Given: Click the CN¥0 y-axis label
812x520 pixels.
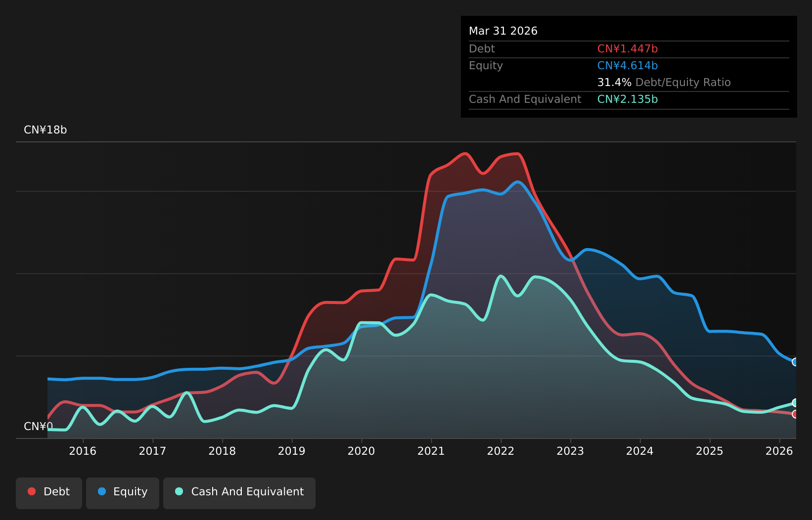Looking at the screenshot, I should [38, 426].
